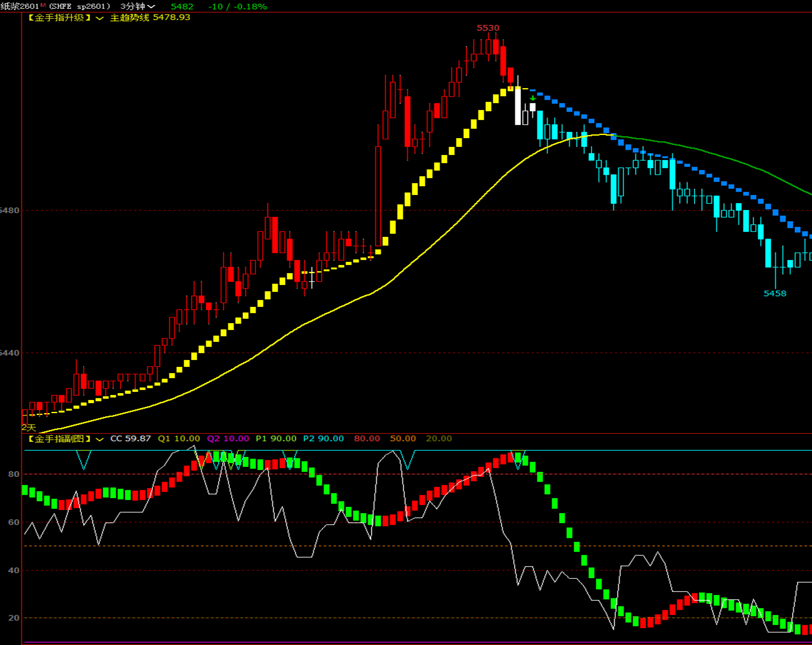
Task: Open the 3分钟 timeframe dropdown
Action: click(x=137, y=6)
